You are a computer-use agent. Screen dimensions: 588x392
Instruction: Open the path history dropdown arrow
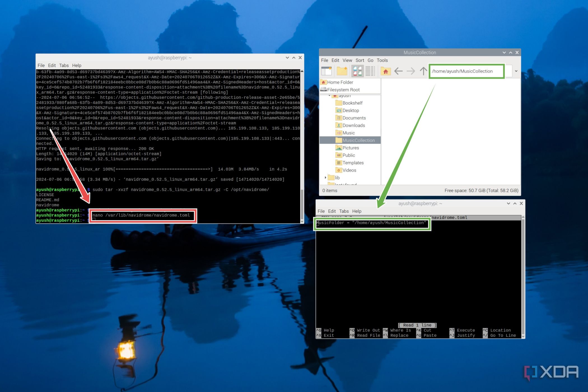(x=516, y=71)
